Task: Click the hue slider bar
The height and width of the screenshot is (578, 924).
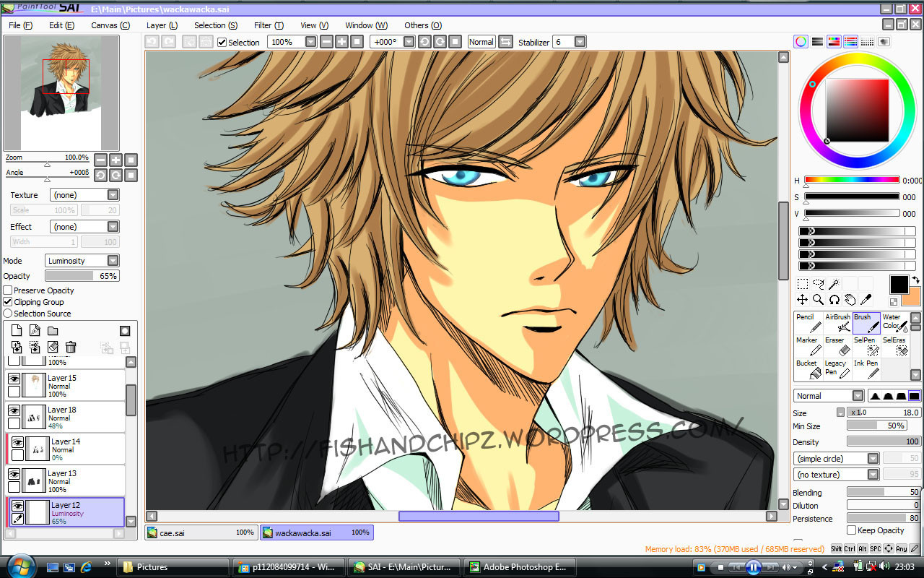Action: coord(852,180)
